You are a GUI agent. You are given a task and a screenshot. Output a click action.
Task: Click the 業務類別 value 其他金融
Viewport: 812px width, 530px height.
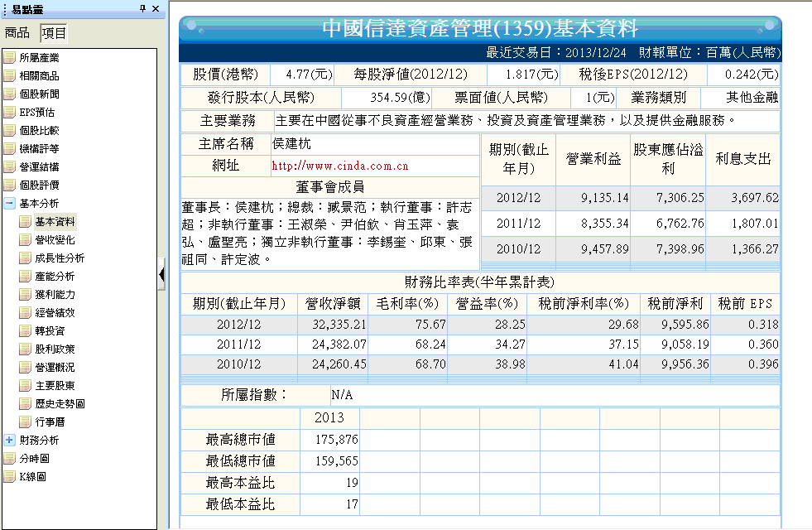click(752, 98)
